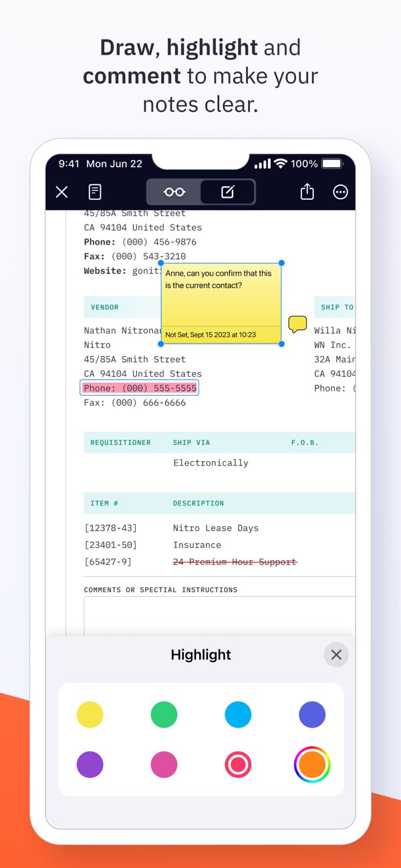Choose the pink highlight color
Screen dimensions: 401x868
[164, 764]
